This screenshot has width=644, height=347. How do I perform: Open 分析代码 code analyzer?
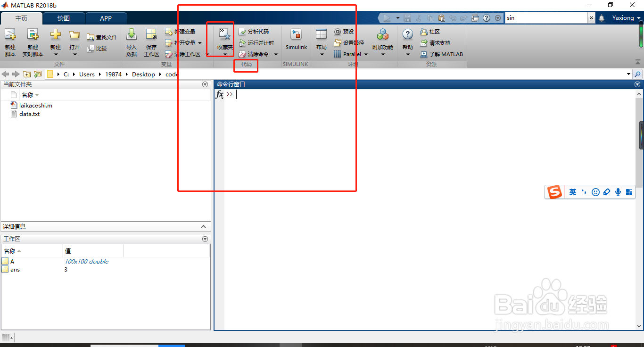(x=254, y=32)
